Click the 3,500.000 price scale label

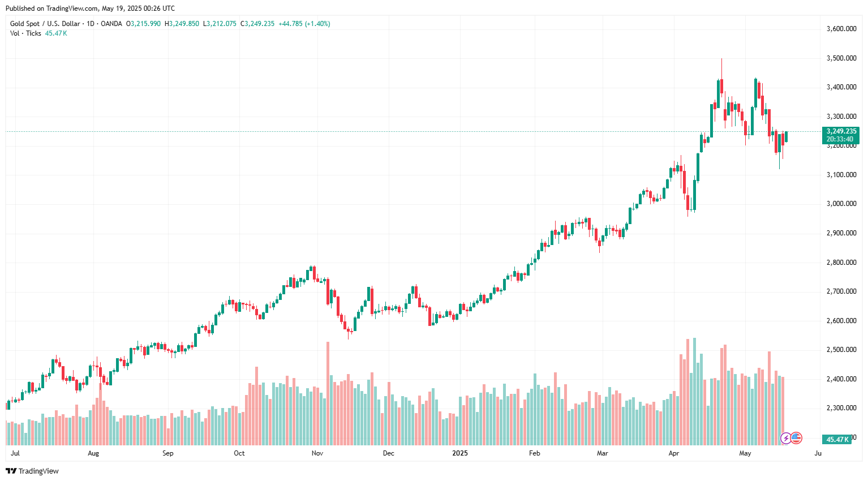click(841, 58)
